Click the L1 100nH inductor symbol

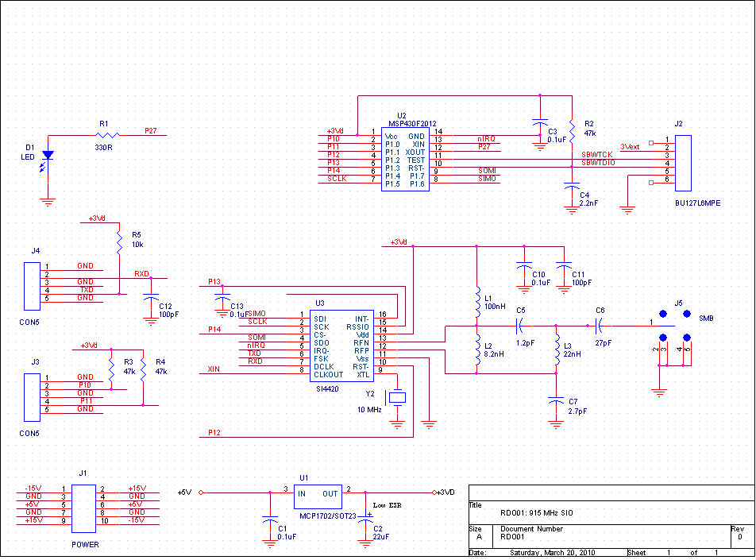(476, 299)
